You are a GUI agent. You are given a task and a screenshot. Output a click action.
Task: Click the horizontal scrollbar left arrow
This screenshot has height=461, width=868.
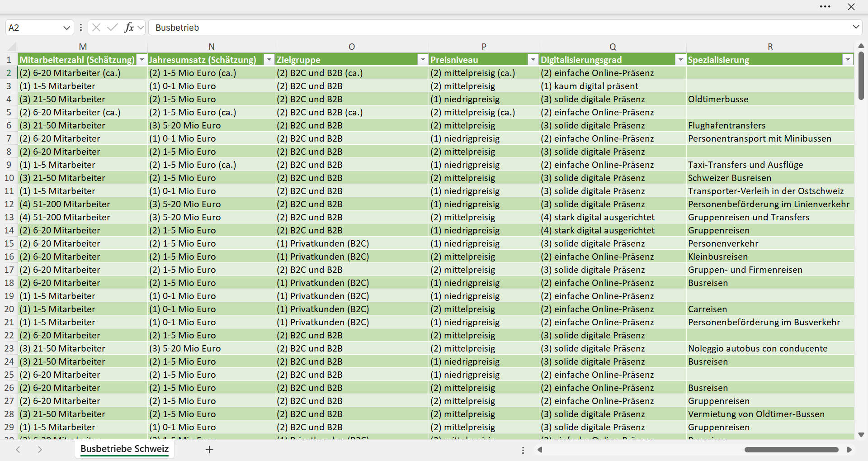tap(540, 450)
